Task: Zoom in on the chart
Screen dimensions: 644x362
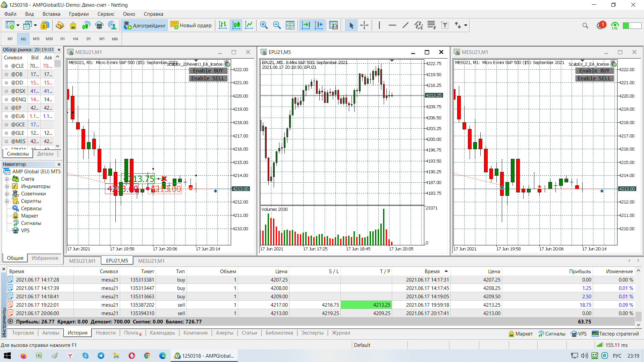Action: pos(264,25)
